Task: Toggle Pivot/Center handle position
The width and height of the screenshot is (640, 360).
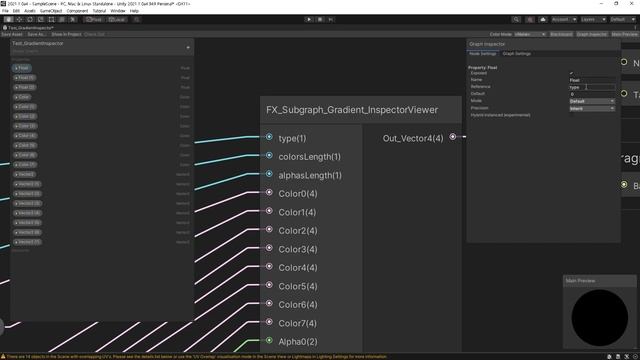Action: 94,19
